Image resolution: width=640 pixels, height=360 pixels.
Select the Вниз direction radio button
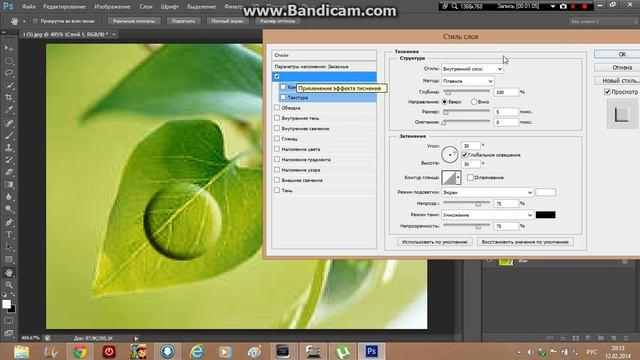474,102
